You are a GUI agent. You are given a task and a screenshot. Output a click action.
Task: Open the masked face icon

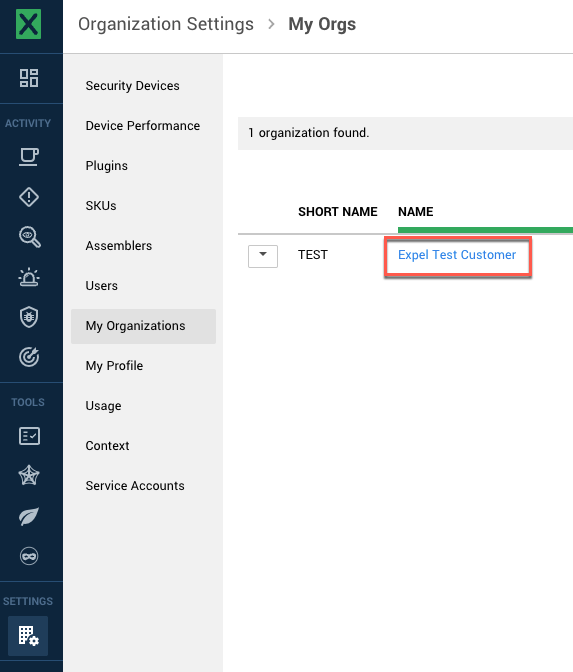pyautogui.click(x=29, y=556)
